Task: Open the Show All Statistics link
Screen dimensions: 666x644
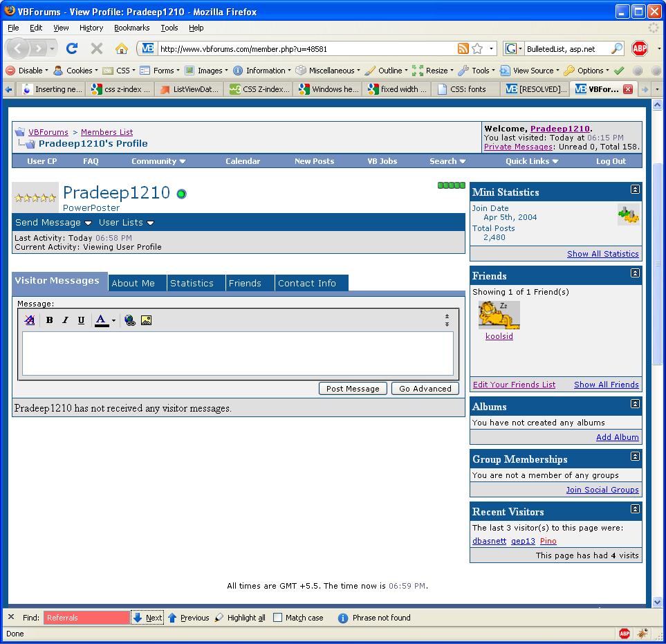Action: tap(602, 254)
